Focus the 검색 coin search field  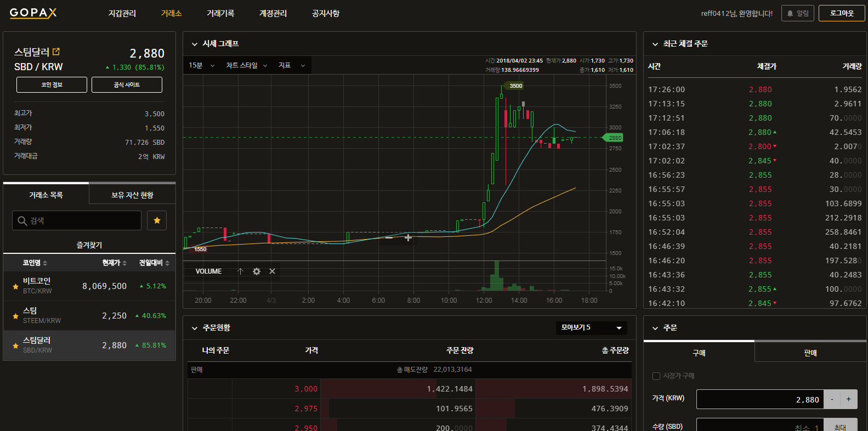click(77, 220)
